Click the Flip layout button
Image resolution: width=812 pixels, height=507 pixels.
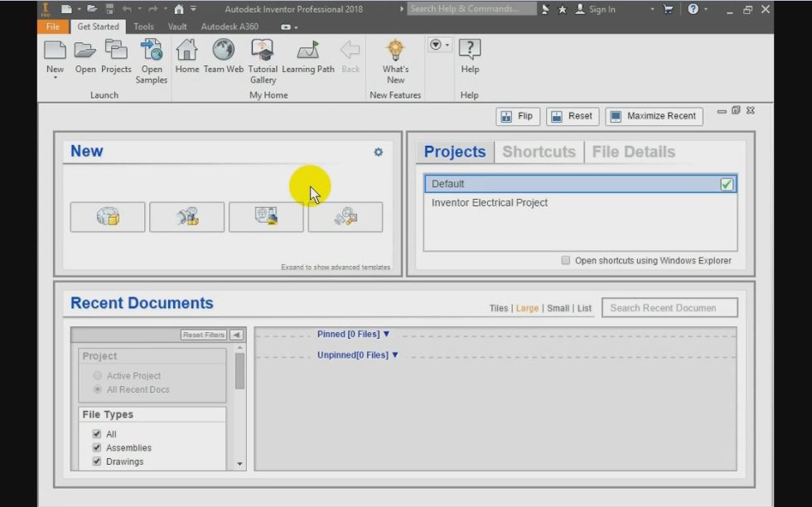coord(517,116)
